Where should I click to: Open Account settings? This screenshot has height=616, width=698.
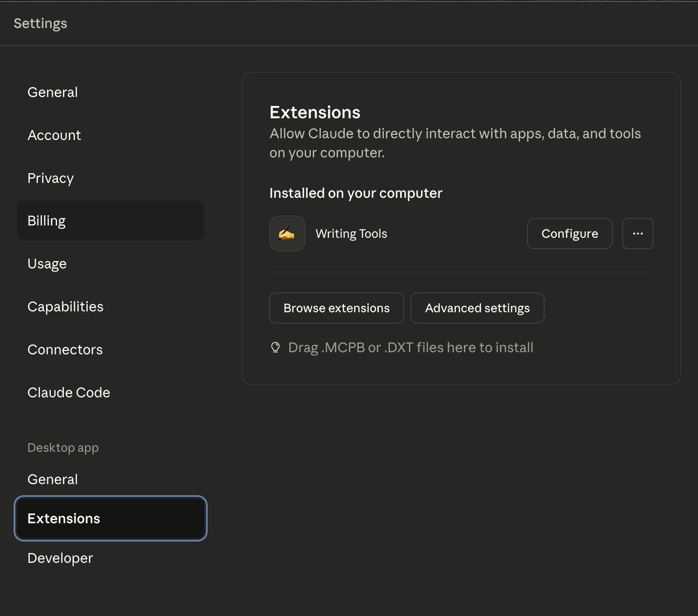(x=54, y=135)
